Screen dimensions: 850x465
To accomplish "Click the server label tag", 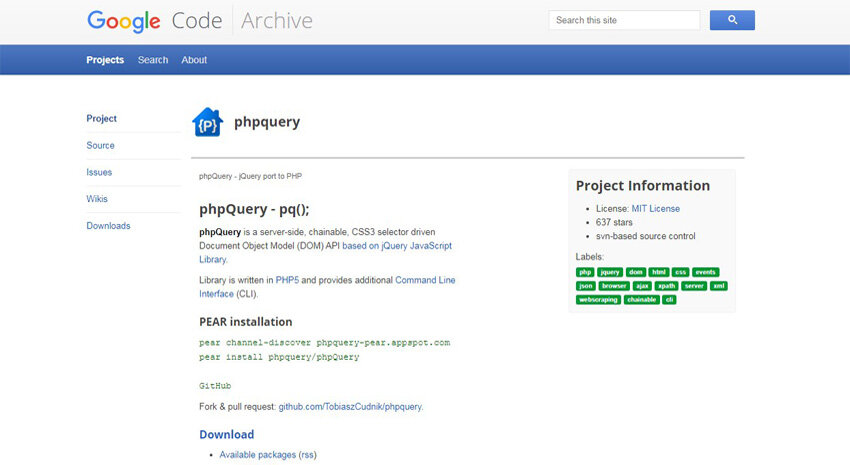I will (694, 286).
